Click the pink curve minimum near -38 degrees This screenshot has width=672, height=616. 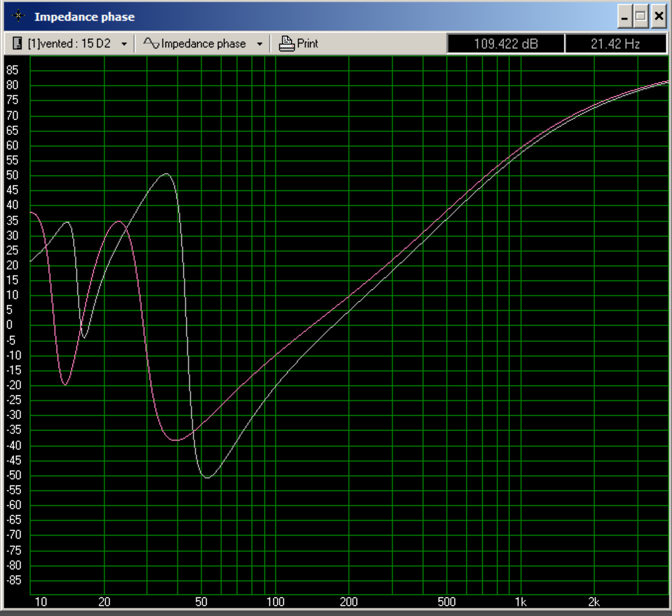click(x=176, y=440)
